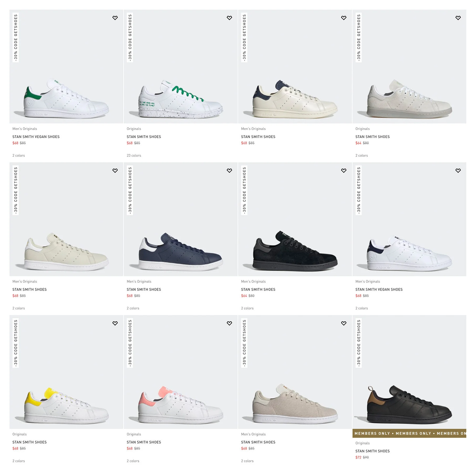Add green-heel Stan Smith Vegan to wishlist

click(x=115, y=18)
